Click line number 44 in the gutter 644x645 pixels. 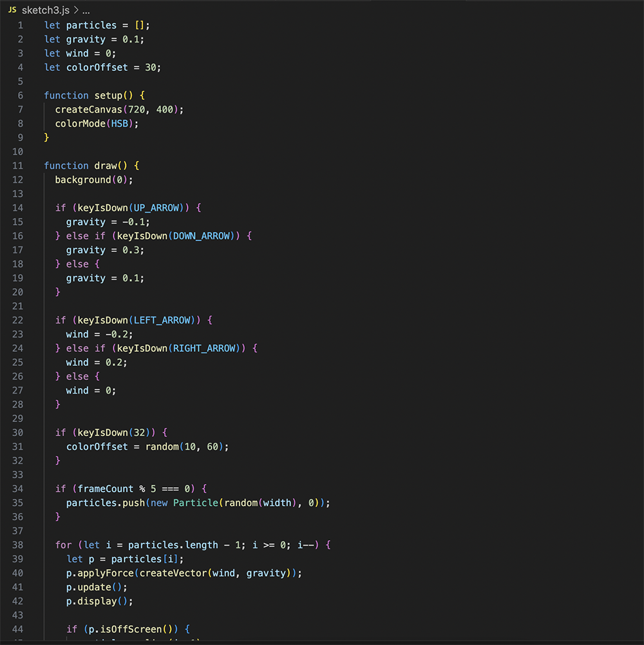tap(18, 628)
